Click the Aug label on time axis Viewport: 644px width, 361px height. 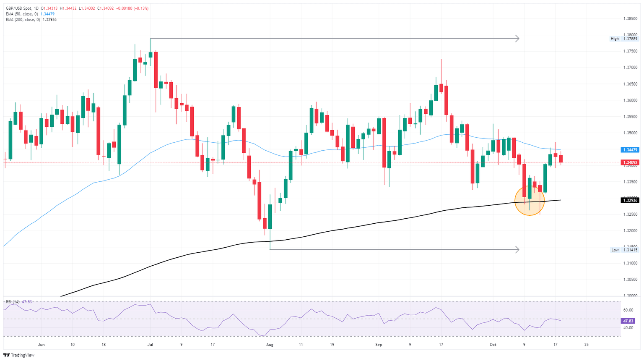point(270,345)
